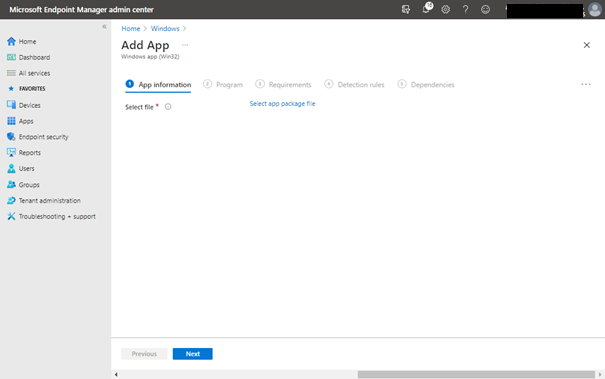Viewport: 605px width, 379px height.
Task: Open the account avatar in header
Action: click(595, 9)
